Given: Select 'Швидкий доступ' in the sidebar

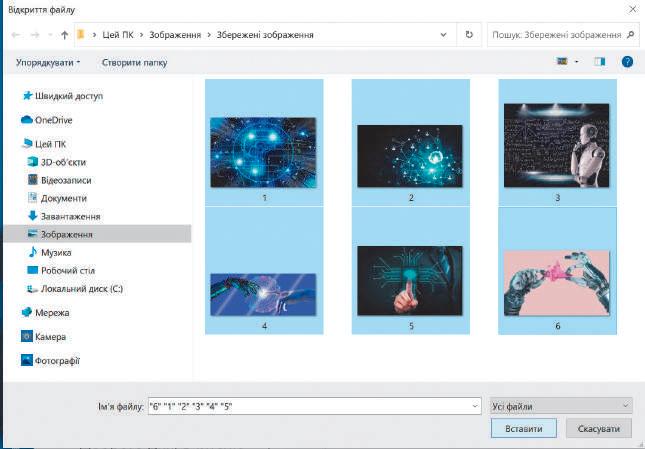Looking at the screenshot, I should coord(69,96).
